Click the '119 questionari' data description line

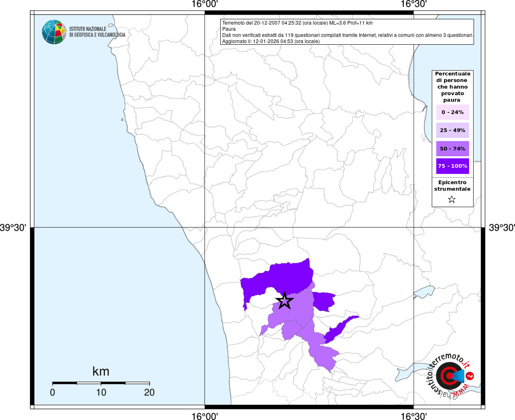pyautogui.click(x=348, y=35)
